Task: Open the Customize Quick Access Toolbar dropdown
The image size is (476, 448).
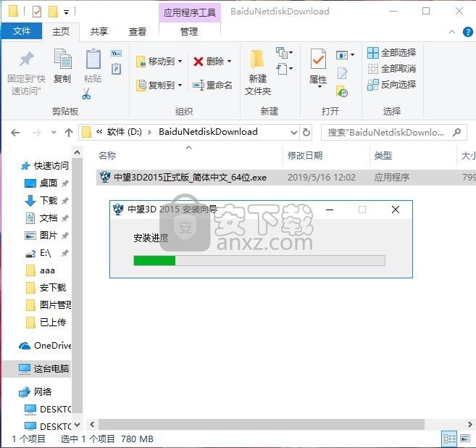Action: [66, 12]
